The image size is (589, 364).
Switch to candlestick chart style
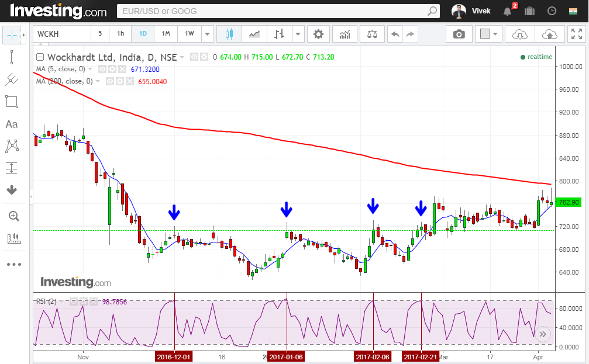[x=229, y=34]
